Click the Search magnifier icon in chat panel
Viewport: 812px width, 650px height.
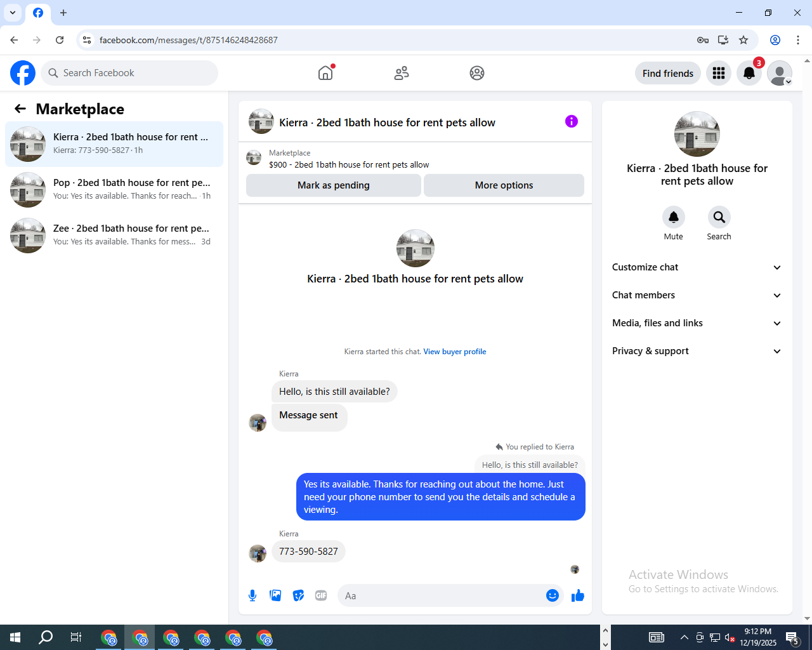click(x=719, y=217)
